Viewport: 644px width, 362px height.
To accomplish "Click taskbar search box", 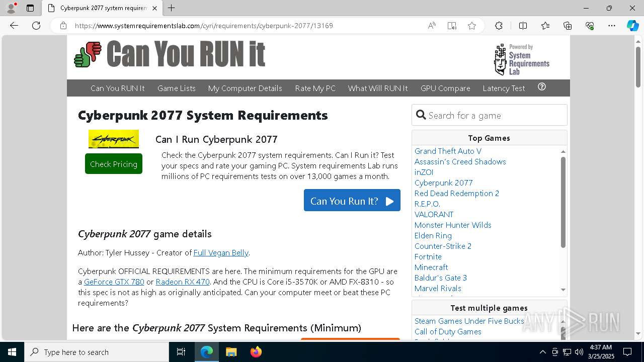I will pyautogui.click(x=97, y=352).
